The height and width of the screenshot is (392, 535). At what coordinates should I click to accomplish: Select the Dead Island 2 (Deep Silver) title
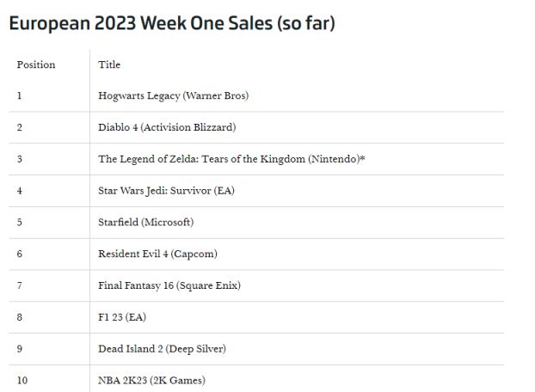[x=162, y=349]
